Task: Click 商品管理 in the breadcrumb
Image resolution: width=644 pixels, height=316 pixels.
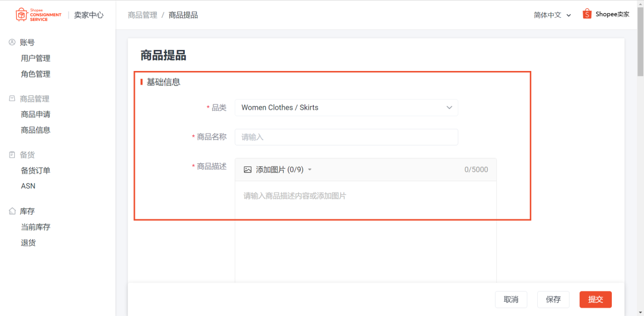Action: click(x=143, y=15)
